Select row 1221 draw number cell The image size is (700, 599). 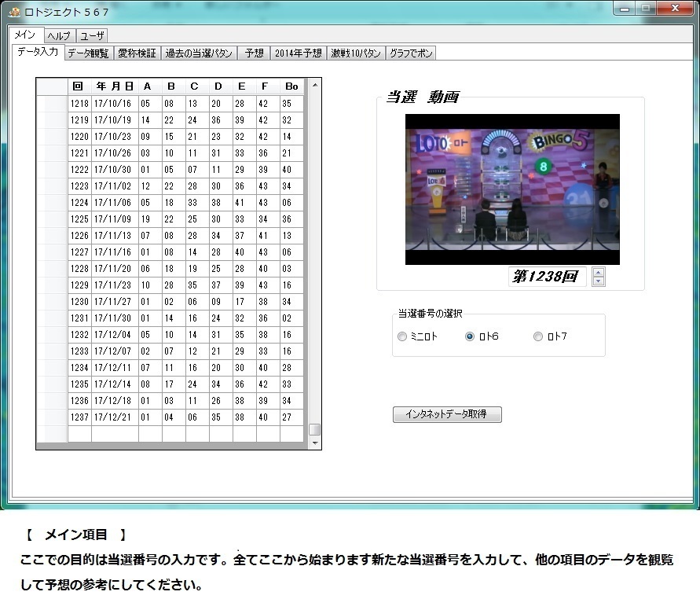pyautogui.click(x=79, y=153)
